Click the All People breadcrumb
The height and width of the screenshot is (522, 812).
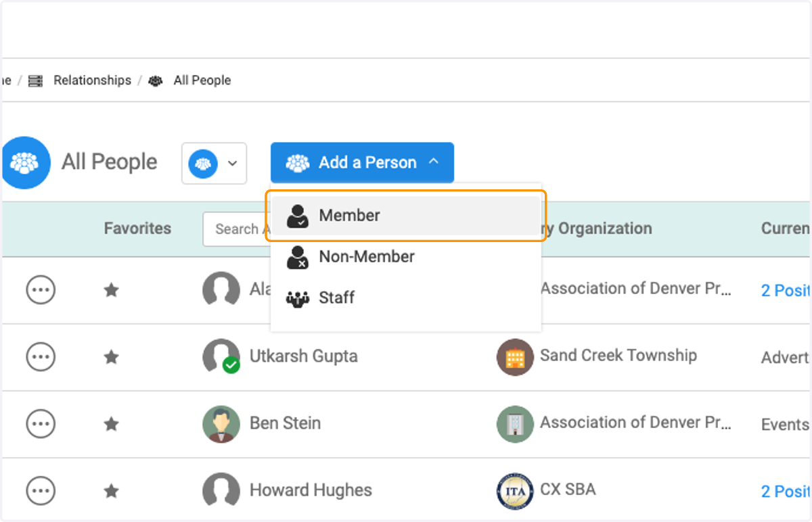pos(202,80)
